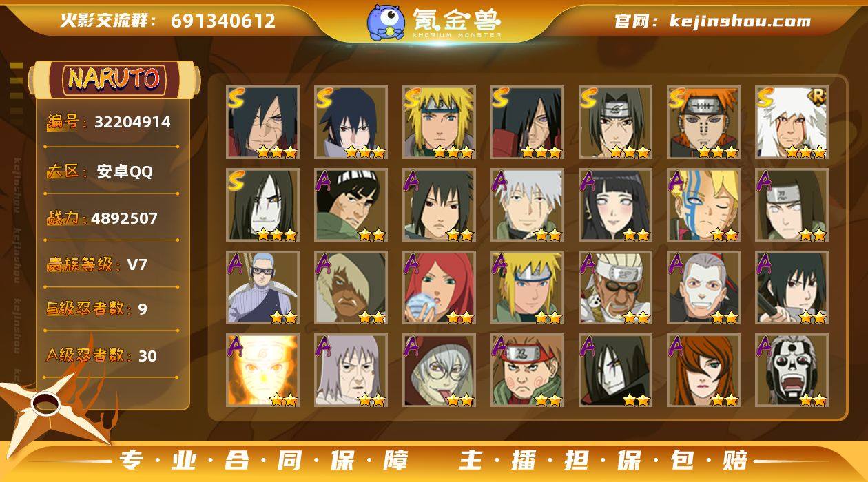868x482 pixels.
Task: Click the shuriken emblem in bottom corner
Action: [47, 406]
